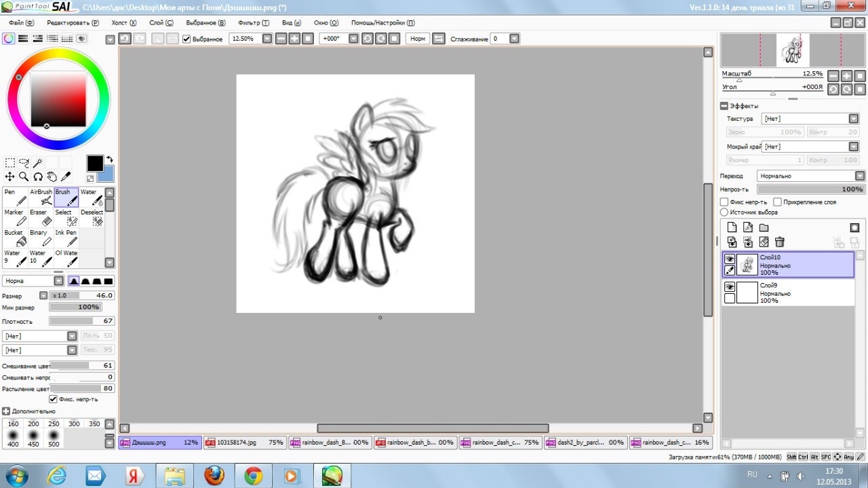
Task: Select the magnifier zoom tool
Action: [x=24, y=176]
